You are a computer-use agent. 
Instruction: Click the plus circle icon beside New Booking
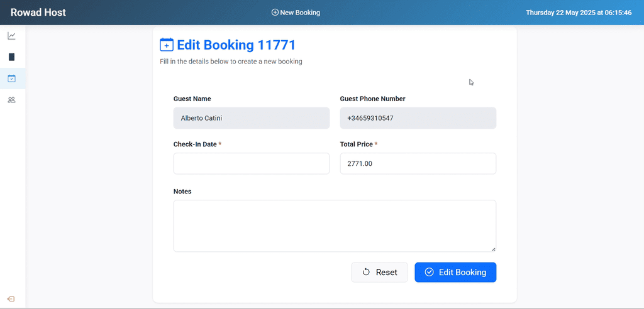[275, 13]
